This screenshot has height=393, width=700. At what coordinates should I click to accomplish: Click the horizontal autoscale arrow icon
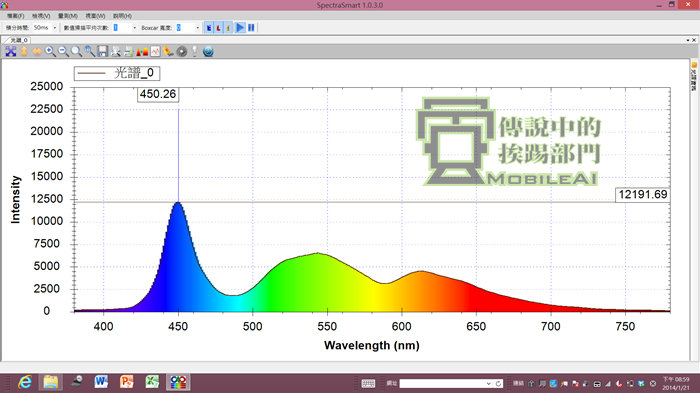point(37,51)
